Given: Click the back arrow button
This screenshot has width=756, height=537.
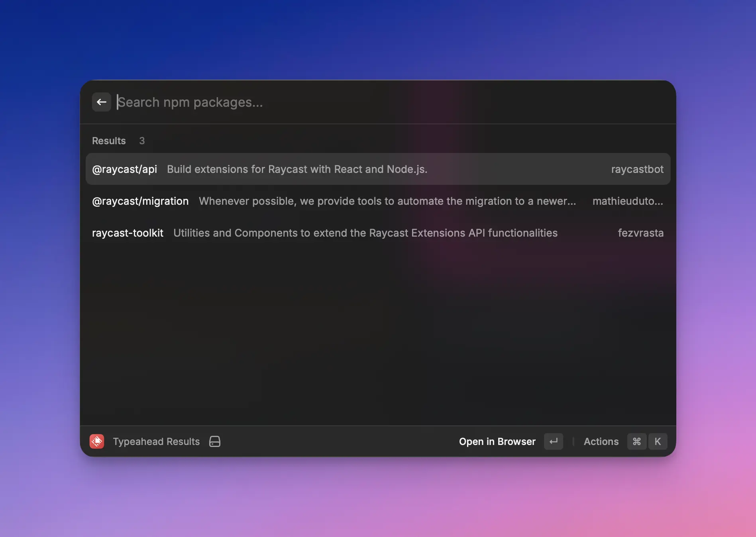Looking at the screenshot, I should [x=101, y=102].
